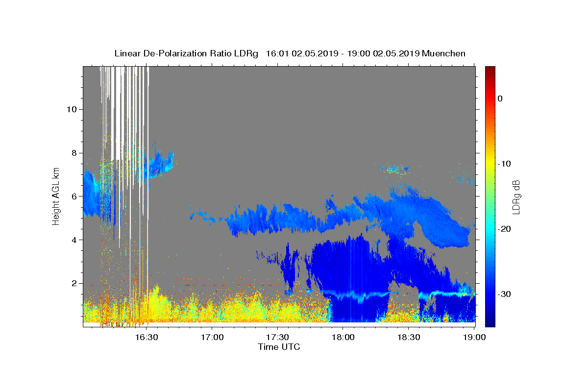Click the 18:00 time tick label
588x392 pixels.
pos(343,337)
